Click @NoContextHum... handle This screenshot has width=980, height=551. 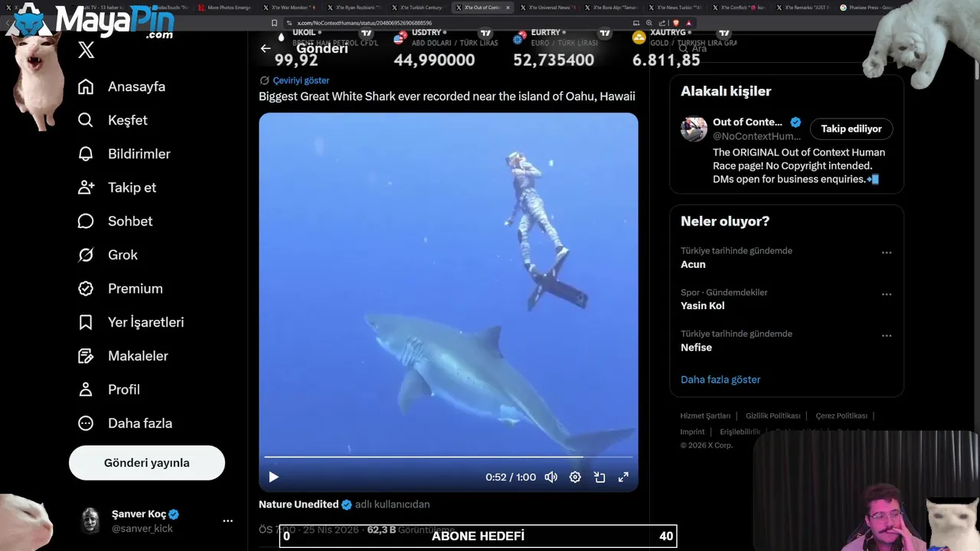[x=756, y=136]
